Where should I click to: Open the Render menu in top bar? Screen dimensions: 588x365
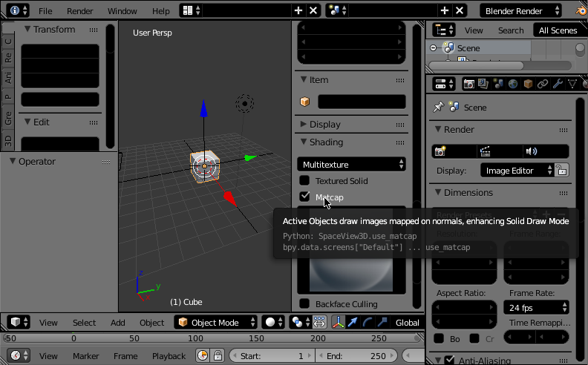tap(80, 11)
